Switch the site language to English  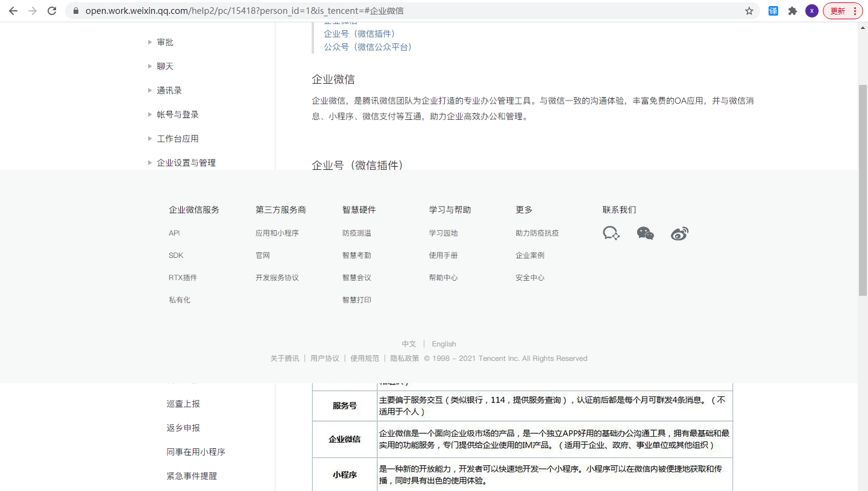click(x=444, y=344)
